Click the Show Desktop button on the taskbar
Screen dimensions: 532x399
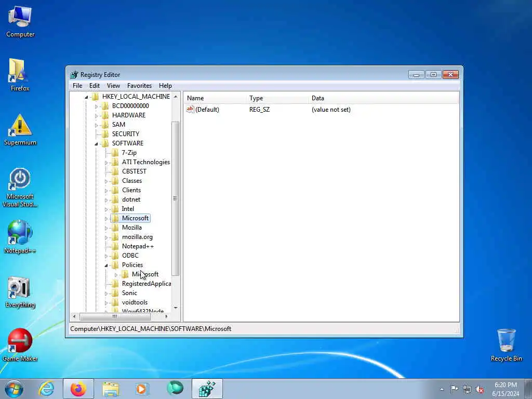pos(528,389)
